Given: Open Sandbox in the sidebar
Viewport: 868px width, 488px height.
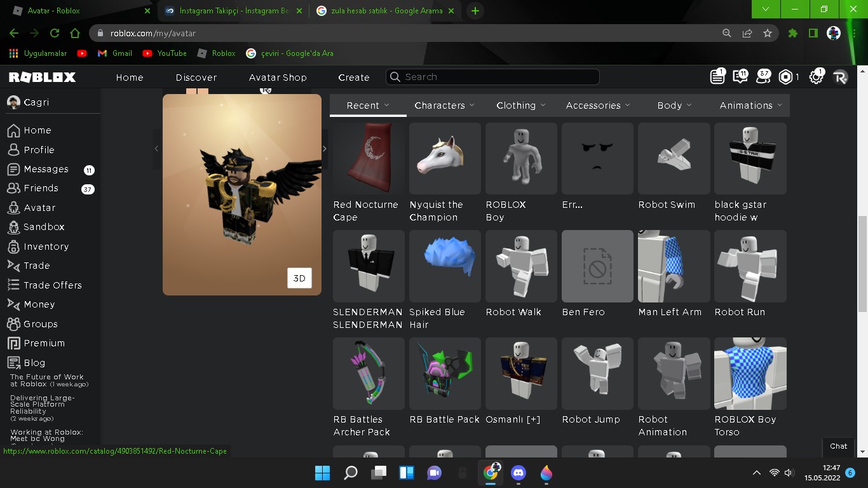Looking at the screenshot, I should (44, 227).
